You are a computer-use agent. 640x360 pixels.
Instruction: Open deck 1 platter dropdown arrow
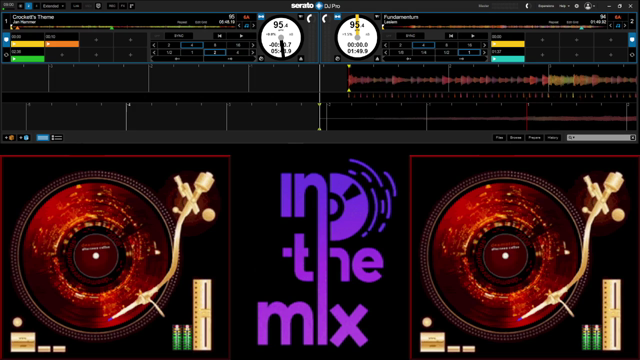click(300, 17)
